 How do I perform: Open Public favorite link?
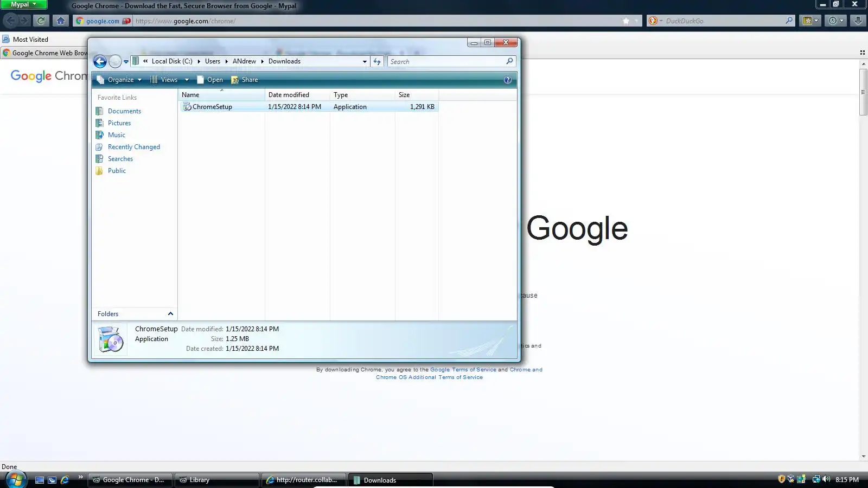117,171
